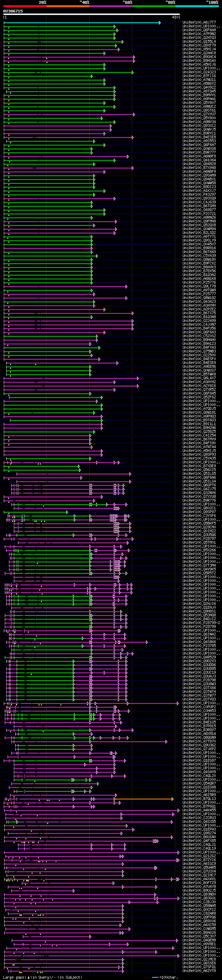Image resolution: width=222 pixels, height=980 pixels.
Task: Select hit UniRef100_Q9SP93
Action: [199, 454]
